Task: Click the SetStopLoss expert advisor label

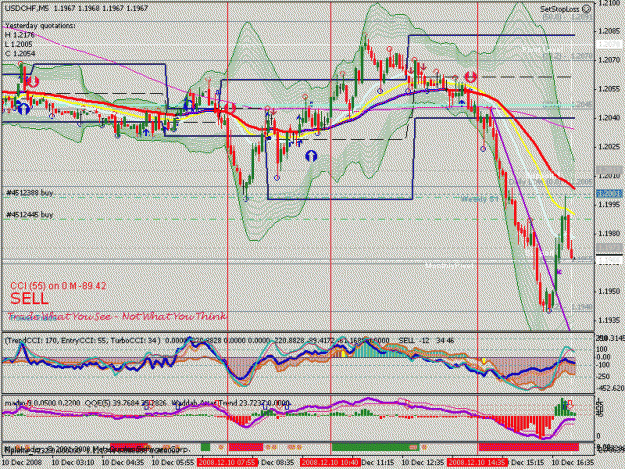Action: 560,9
